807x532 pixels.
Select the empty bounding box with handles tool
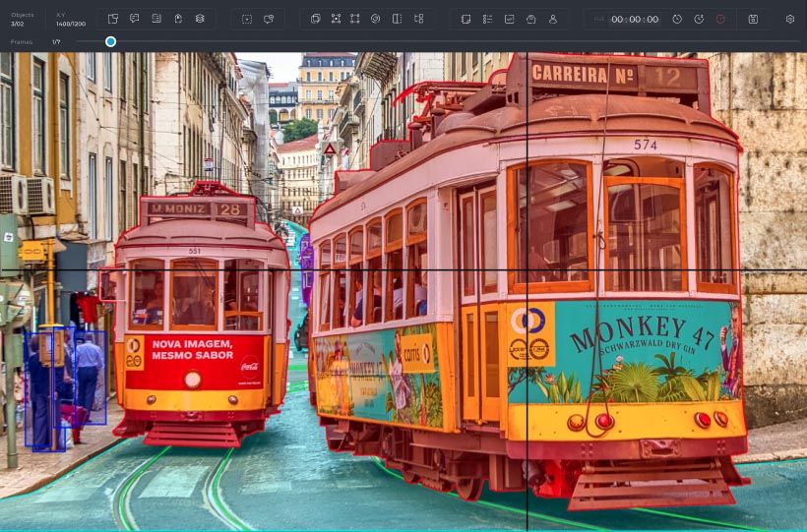[x=355, y=19]
